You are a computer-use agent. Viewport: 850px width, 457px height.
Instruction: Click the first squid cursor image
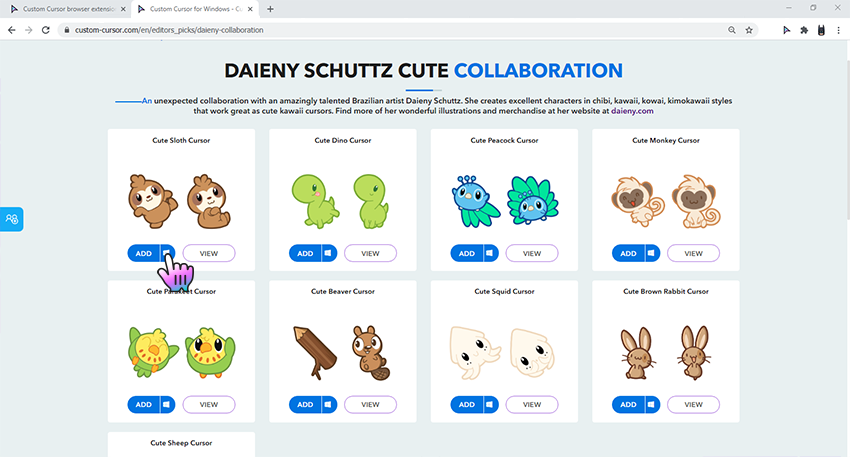[x=475, y=352]
